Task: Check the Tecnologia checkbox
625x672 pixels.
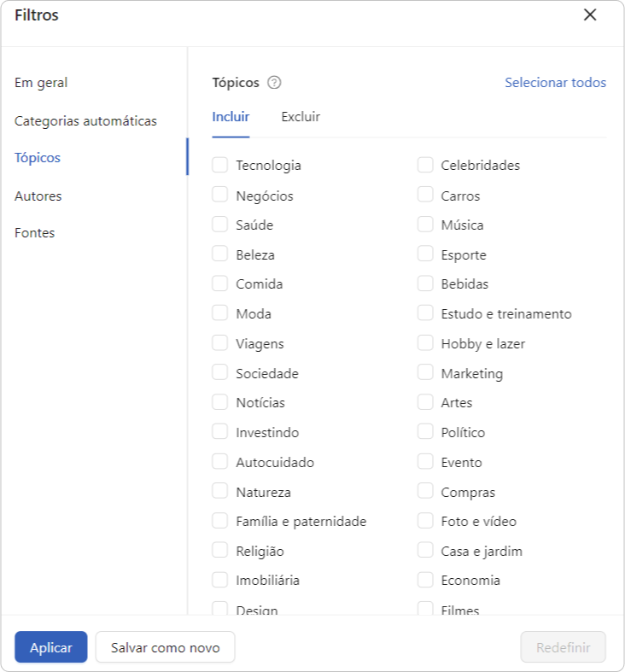Action: point(220,165)
